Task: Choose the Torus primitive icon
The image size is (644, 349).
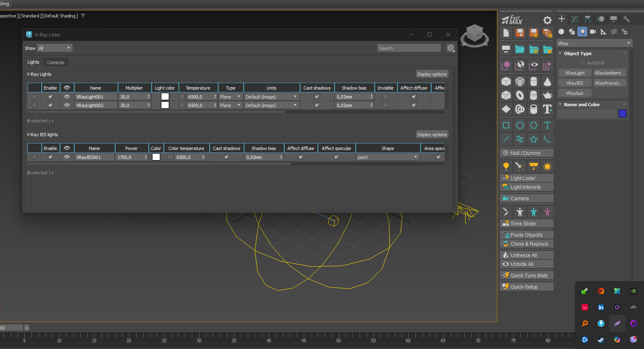Action: (520, 95)
